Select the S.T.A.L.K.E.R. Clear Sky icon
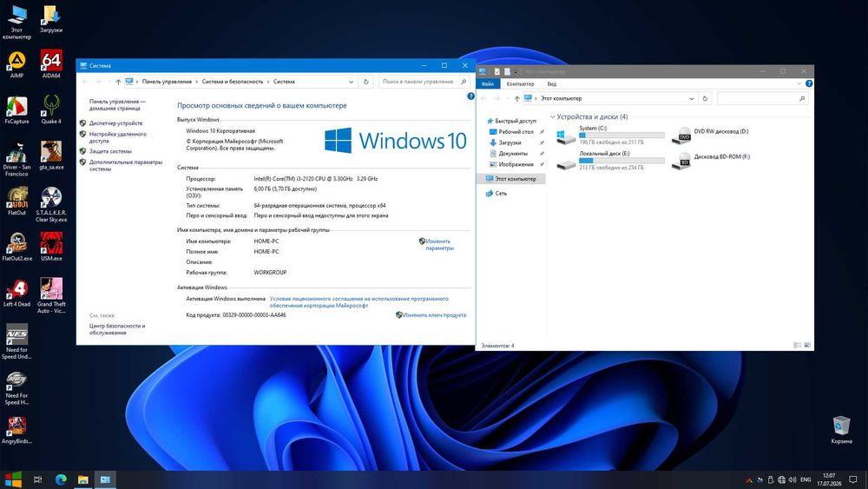 tap(51, 204)
